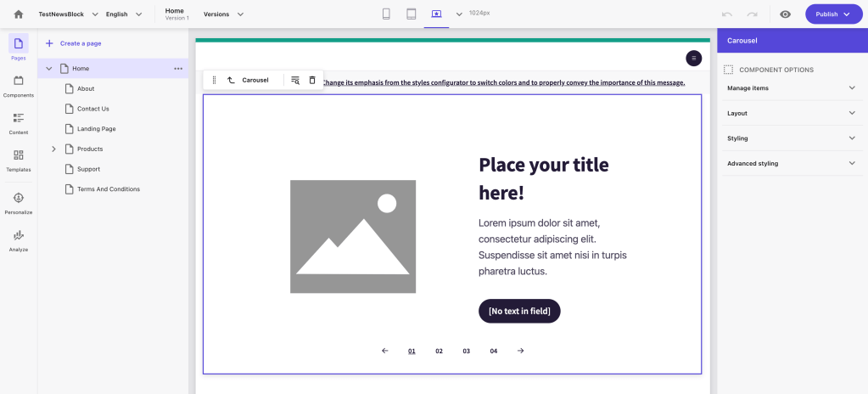
Task: Open the Versions dropdown
Action: (224, 14)
